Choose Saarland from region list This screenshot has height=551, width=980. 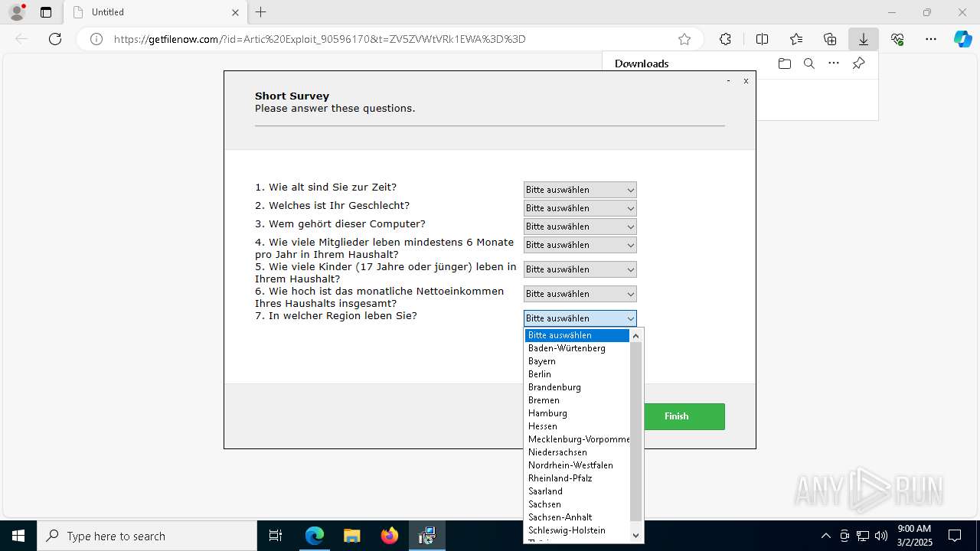point(577,491)
